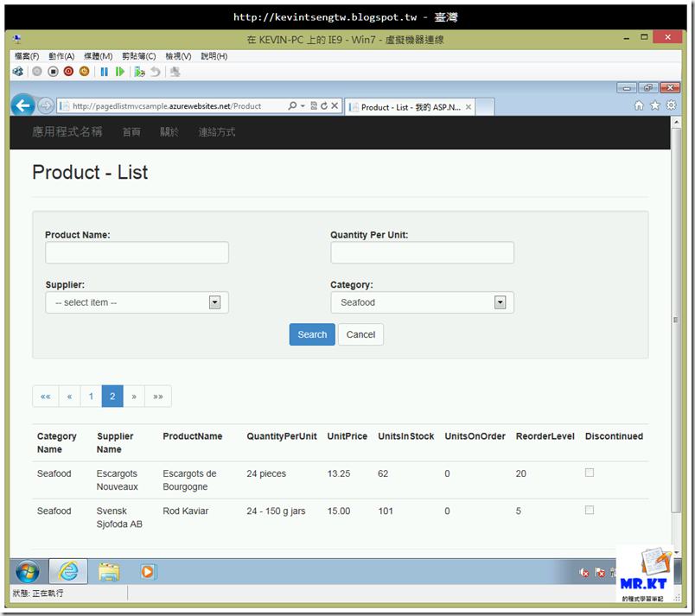Click the muted speaker tray icon
The image size is (695, 616).
583,572
